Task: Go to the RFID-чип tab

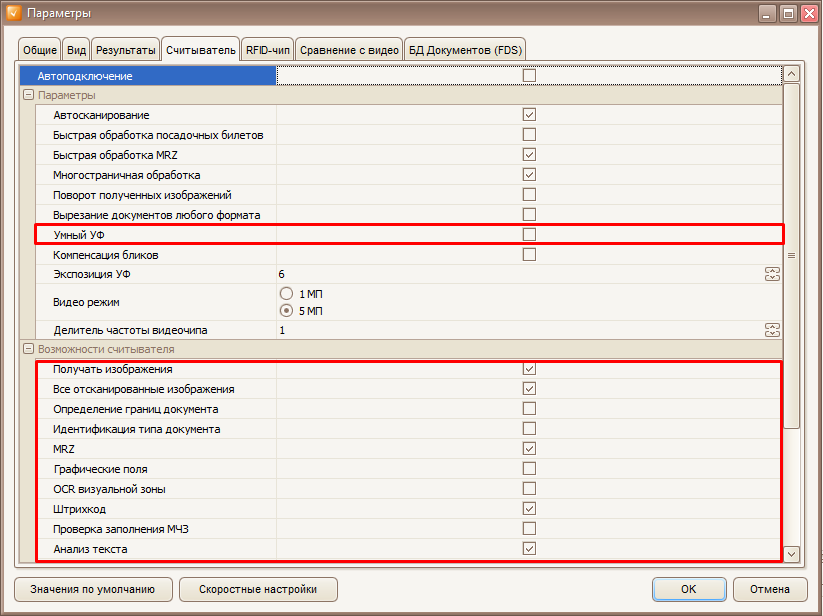Action: pos(268,50)
